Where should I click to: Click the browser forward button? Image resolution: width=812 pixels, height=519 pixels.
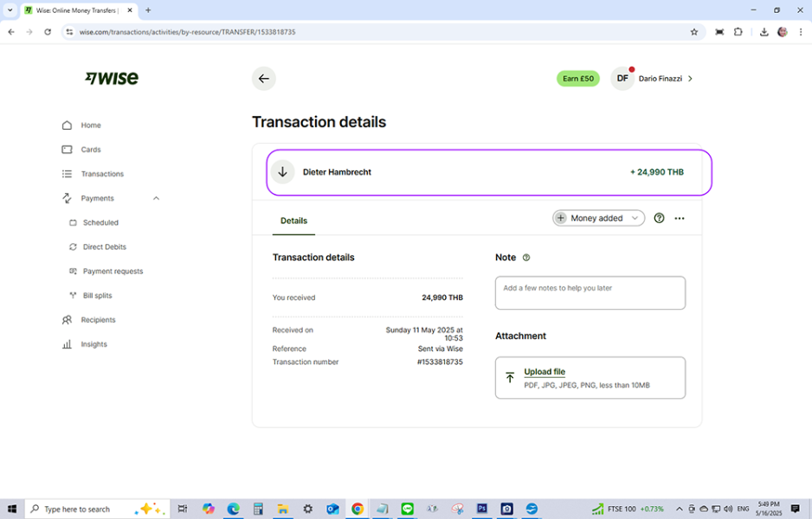point(29,32)
